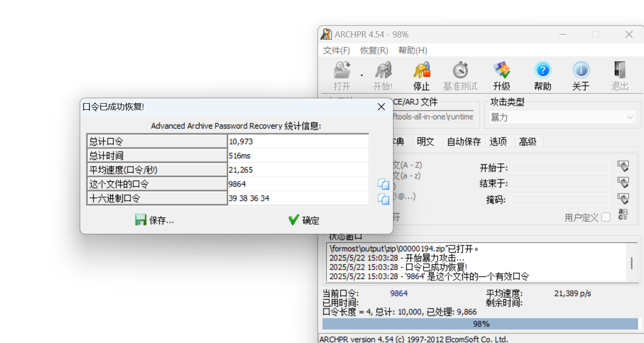644x343 pixels.
Task: Switch to the 自动保存 tab
Action: (x=464, y=141)
